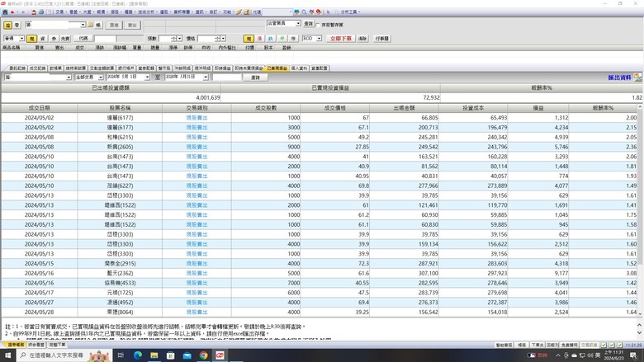The height and width of the screenshot is (362, 644).
Task: Click the pencil edit icon after 功能 menu
Action: click(x=239, y=12)
